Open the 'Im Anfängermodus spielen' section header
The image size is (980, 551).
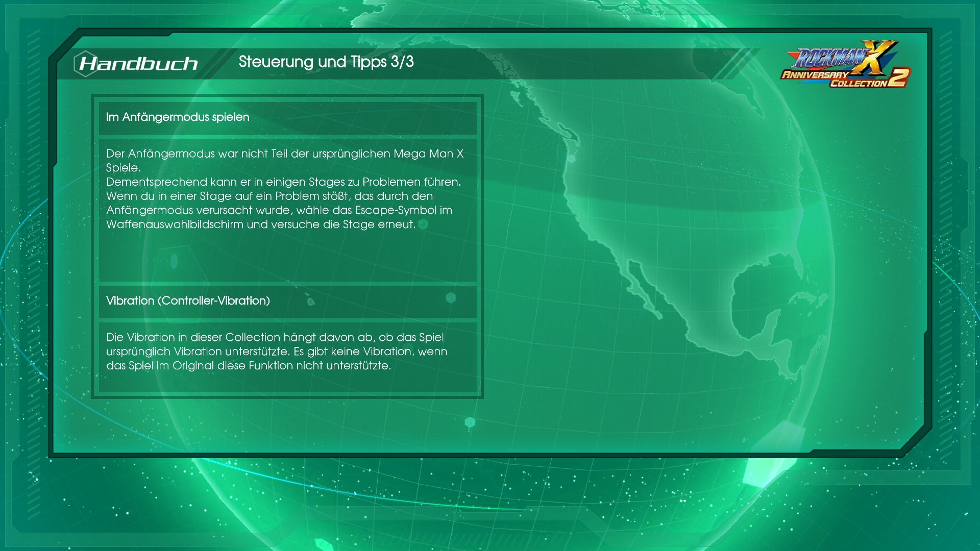(x=178, y=117)
